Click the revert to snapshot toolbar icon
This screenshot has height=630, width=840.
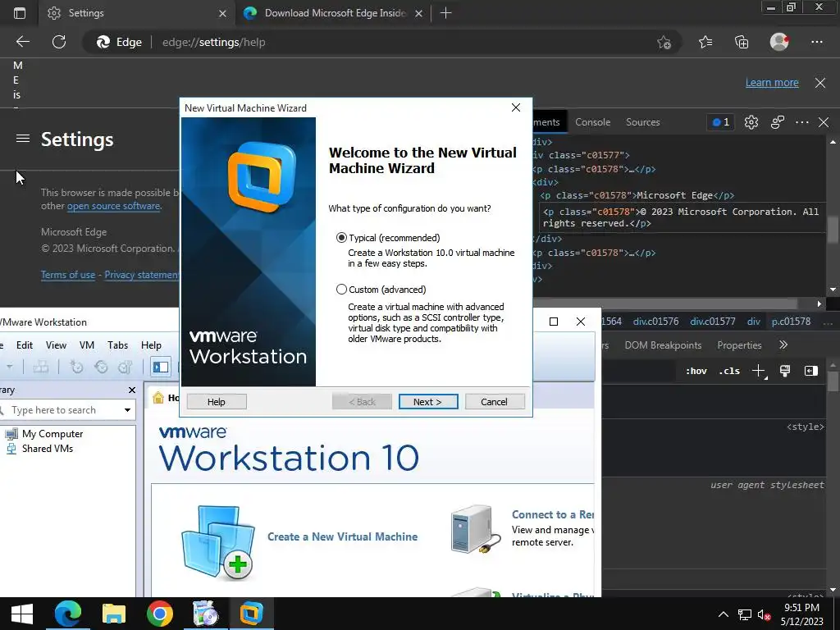(x=101, y=367)
